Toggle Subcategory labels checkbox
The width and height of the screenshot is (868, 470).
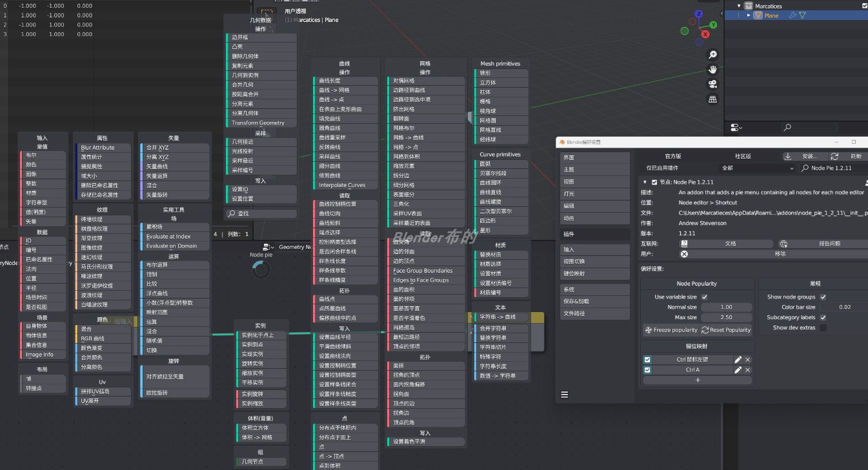coord(823,318)
